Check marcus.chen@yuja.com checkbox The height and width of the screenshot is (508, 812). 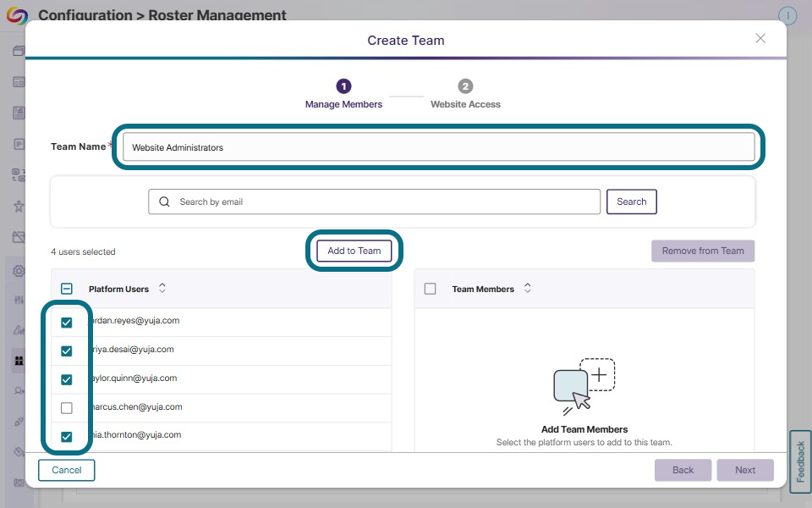[x=66, y=408]
